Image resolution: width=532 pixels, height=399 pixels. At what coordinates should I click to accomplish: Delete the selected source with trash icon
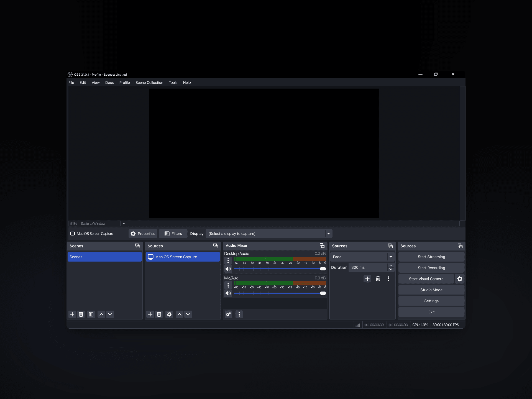[159, 314]
